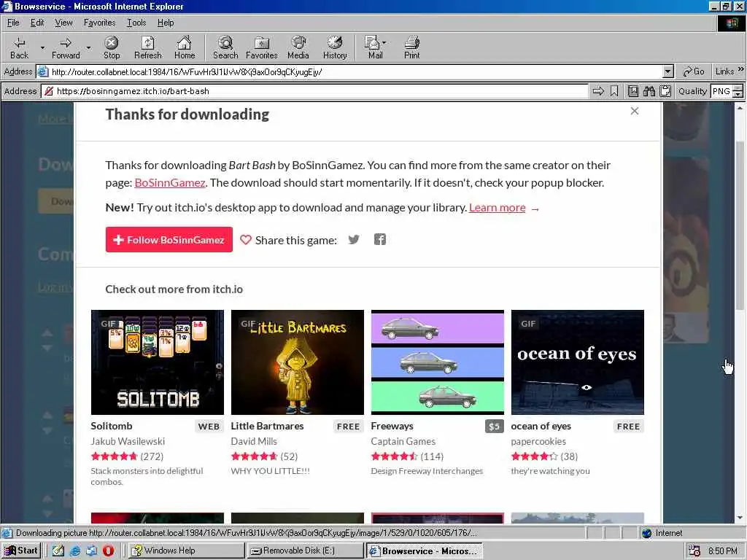Viewport: 747px width, 560px height.
Task: Open the Media toolbar button
Action: 298,47
